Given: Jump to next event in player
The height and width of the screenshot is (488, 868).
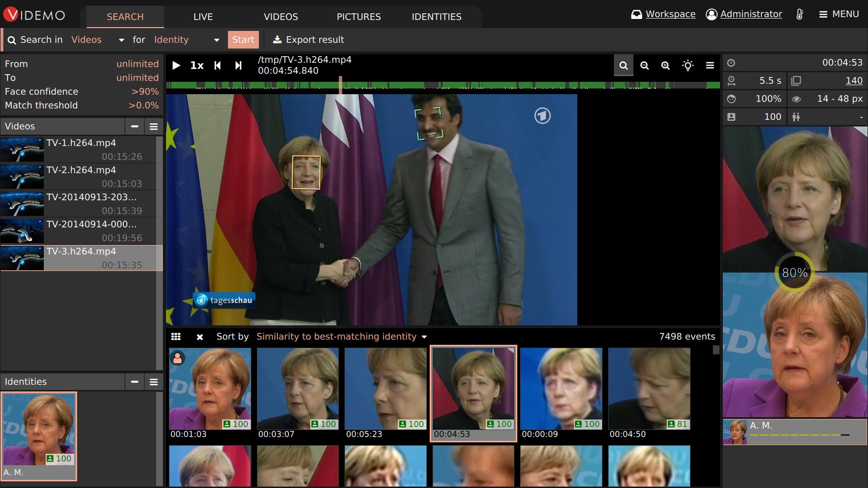Looking at the screenshot, I should coord(238,66).
